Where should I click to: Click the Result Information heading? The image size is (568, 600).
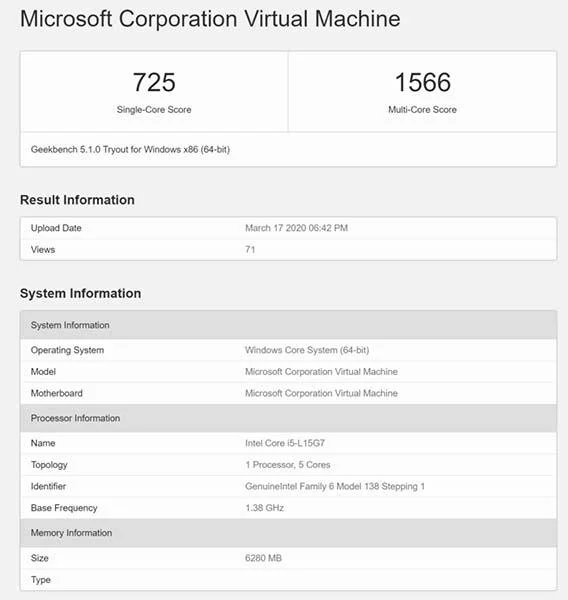pos(77,200)
